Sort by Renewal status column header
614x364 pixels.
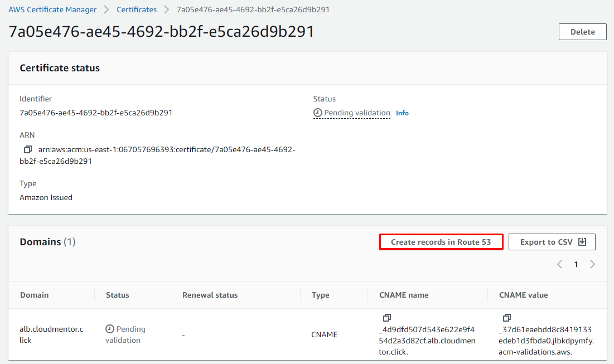pos(210,295)
